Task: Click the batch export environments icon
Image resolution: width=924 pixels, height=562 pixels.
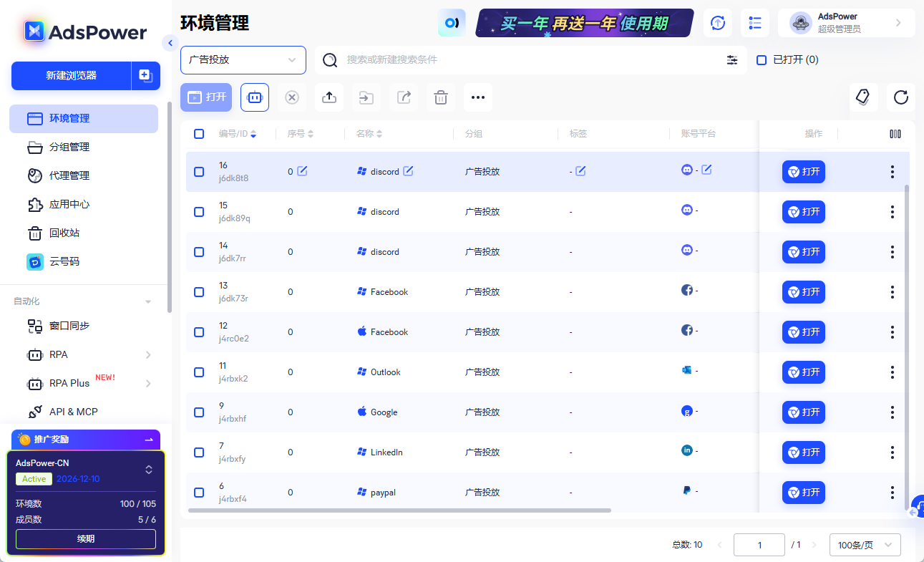Action: (329, 97)
